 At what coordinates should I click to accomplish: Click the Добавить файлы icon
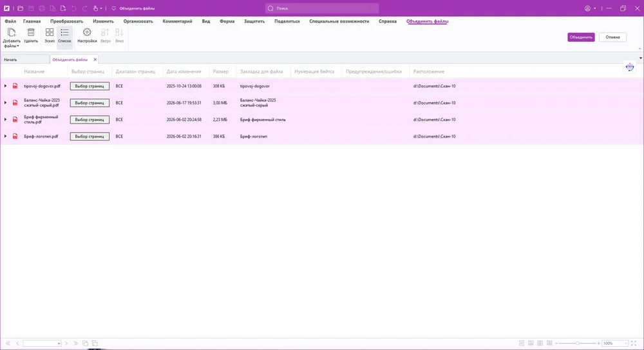[x=12, y=32]
